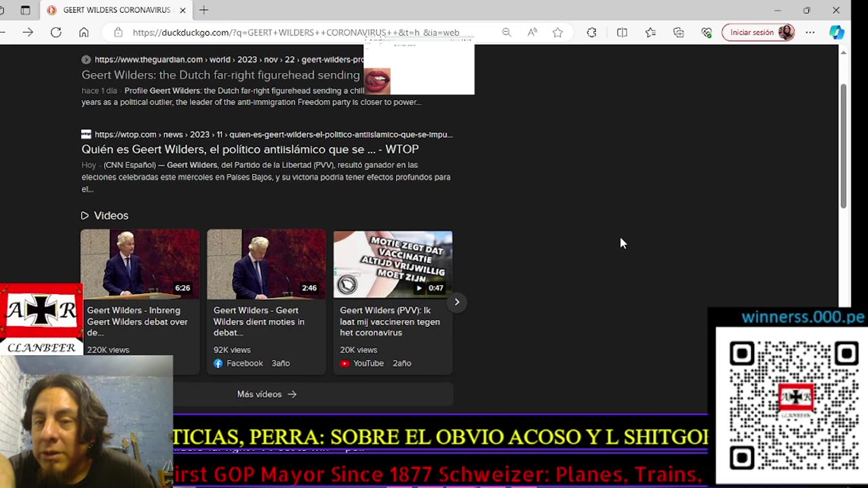
Task: Open a new browser tab
Action: [x=203, y=10]
